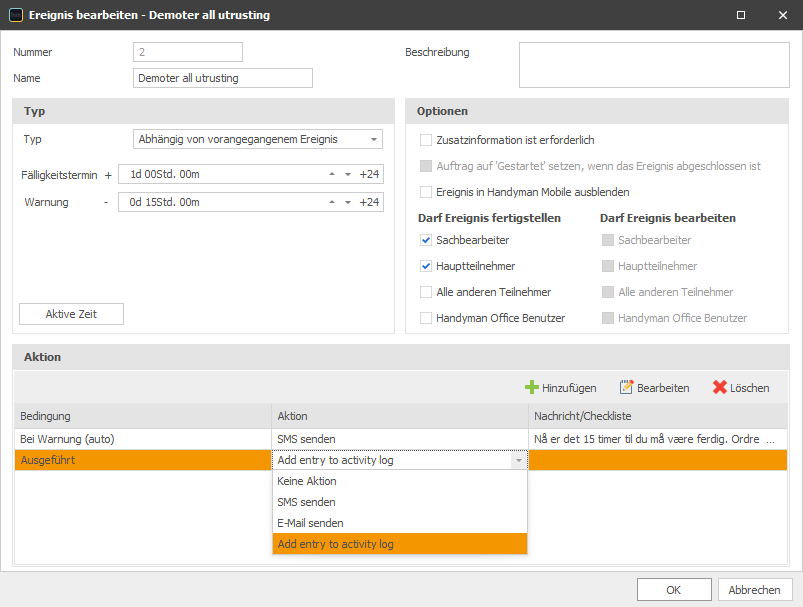Check Alle anderen Teilnehmer under fertigstellen
The height and width of the screenshot is (607, 803).
tap(427, 292)
